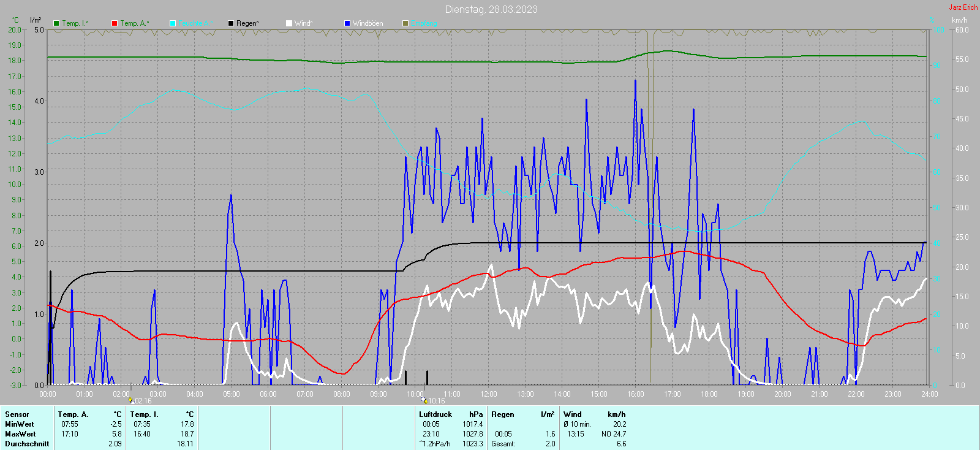Screen dimensions: 980x450
Task: Click the blue Windböen legend square
Action: pyautogui.click(x=347, y=23)
